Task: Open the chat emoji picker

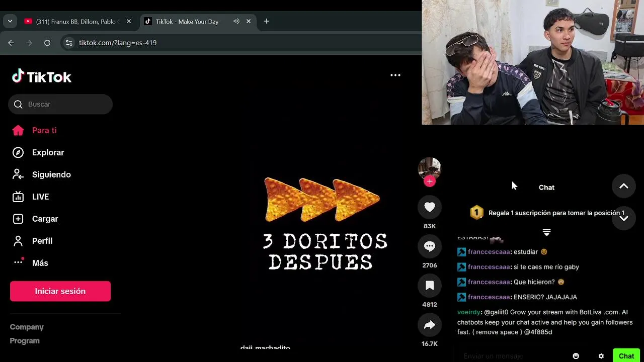Action: (576, 356)
